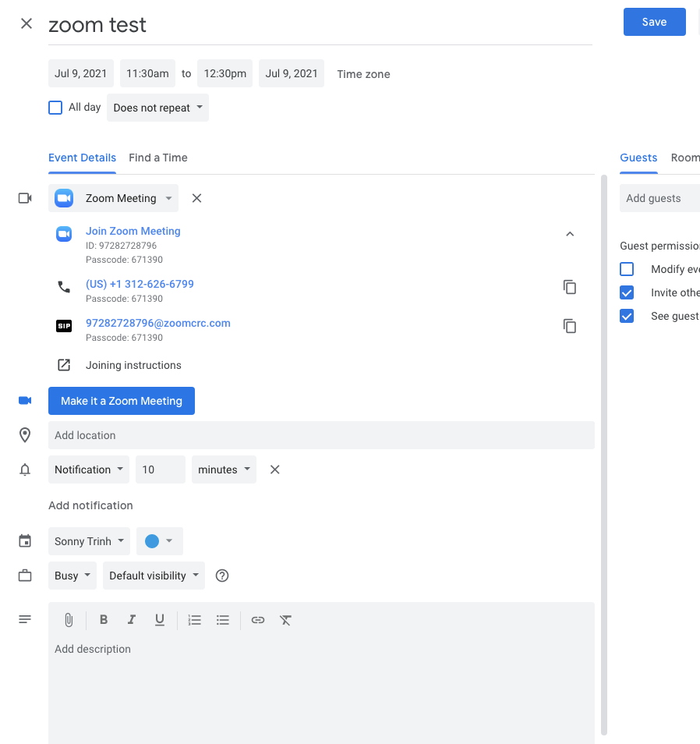Open the blue event color picker
Image resolution: width=700 pixels, height=744 pixels.
coord(159,541)
